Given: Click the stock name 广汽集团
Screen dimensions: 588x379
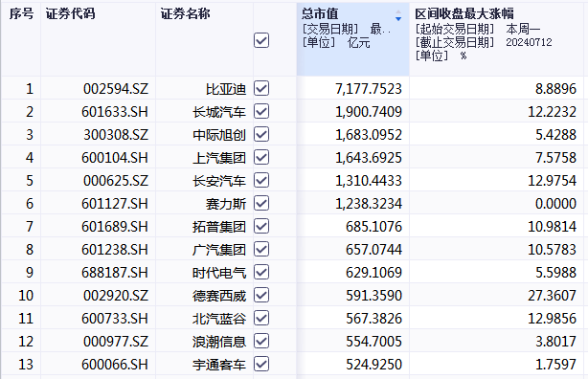Looking at the screenshot, I should (219, 250).
